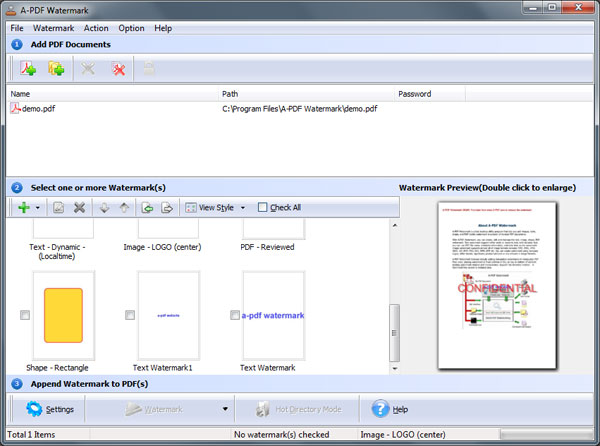Viewport: 600px width, 446px height.
Task: Click the Export watermarks icon
Action: tap(167, 208)
